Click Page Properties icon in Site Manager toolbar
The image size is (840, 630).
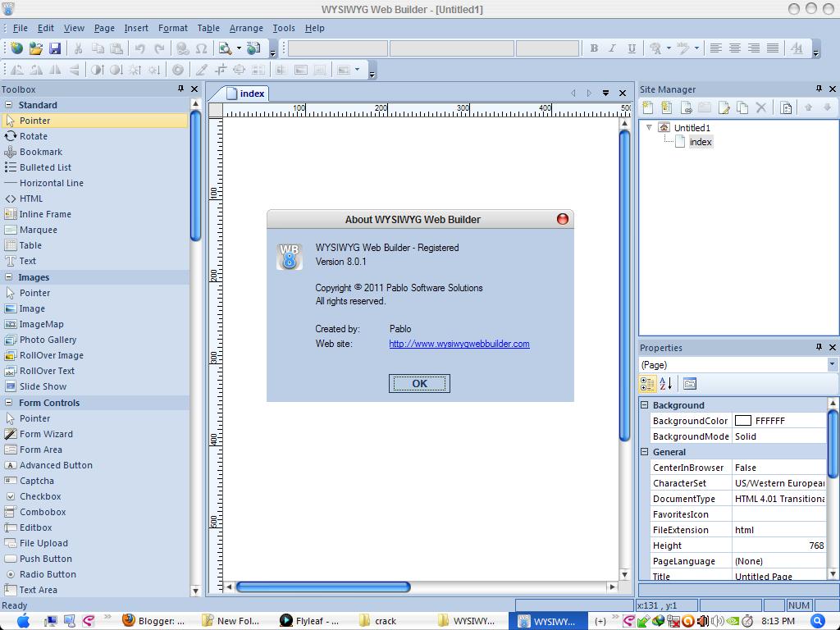786,107
